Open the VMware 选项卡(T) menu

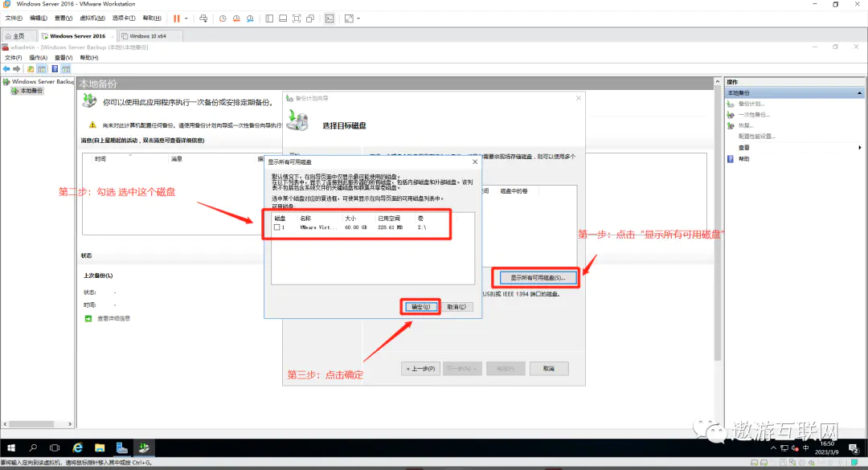coord(124,18)
